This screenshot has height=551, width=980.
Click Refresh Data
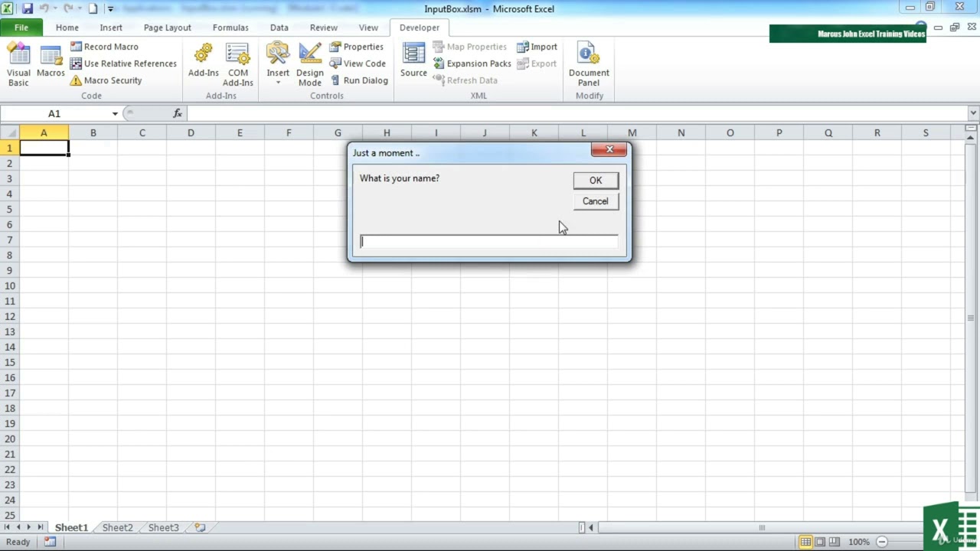(465, 80)
